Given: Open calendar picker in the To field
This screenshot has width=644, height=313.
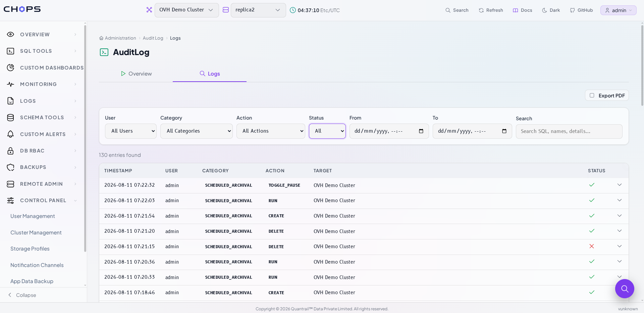Looking at the screenshot, I should click(504, 131).
